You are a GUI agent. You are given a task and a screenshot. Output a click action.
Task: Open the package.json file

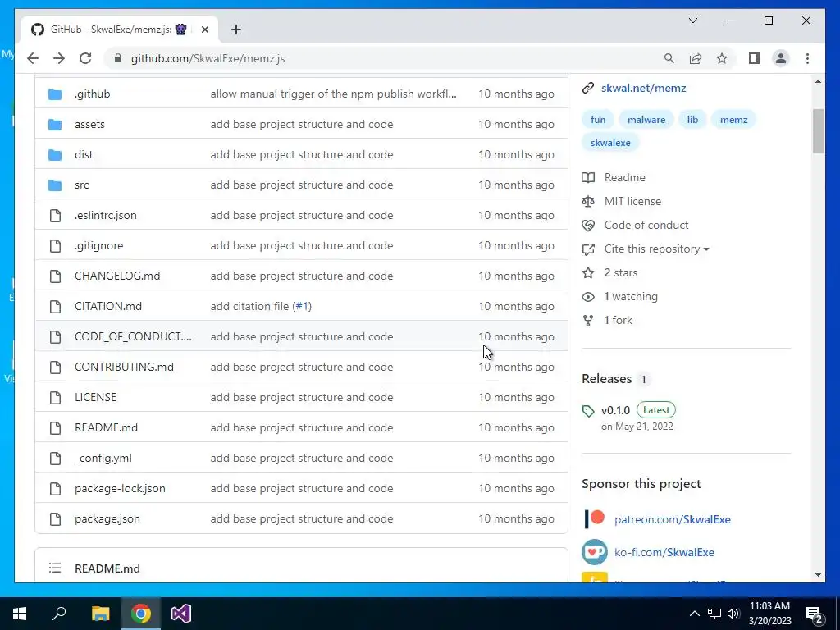tap(107, 519)
